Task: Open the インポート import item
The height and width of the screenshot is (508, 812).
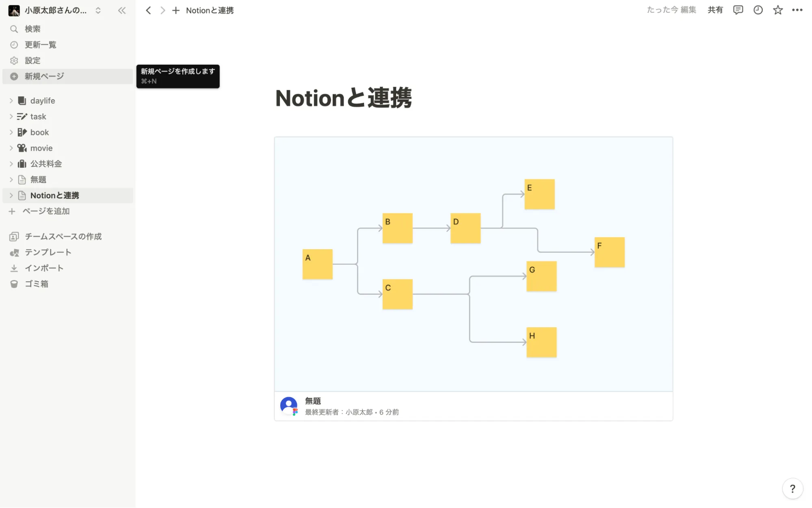Action: coord(68,268)
